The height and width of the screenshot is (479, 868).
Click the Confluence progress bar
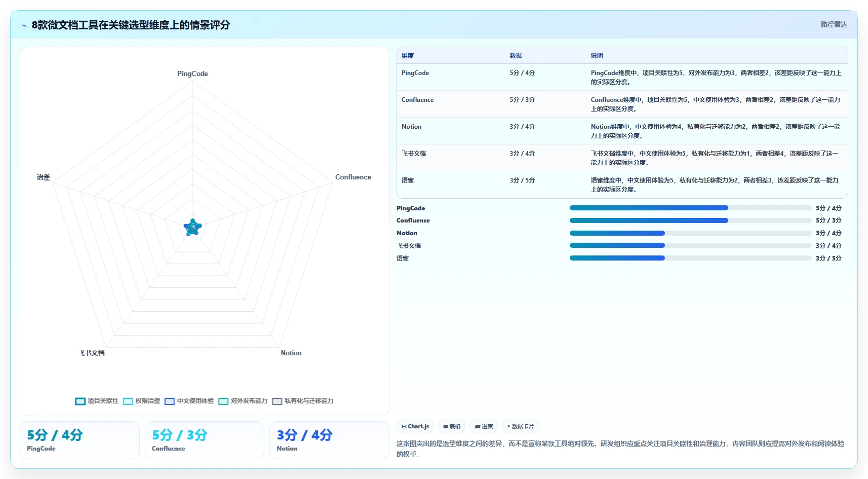(x=690, y=220)
